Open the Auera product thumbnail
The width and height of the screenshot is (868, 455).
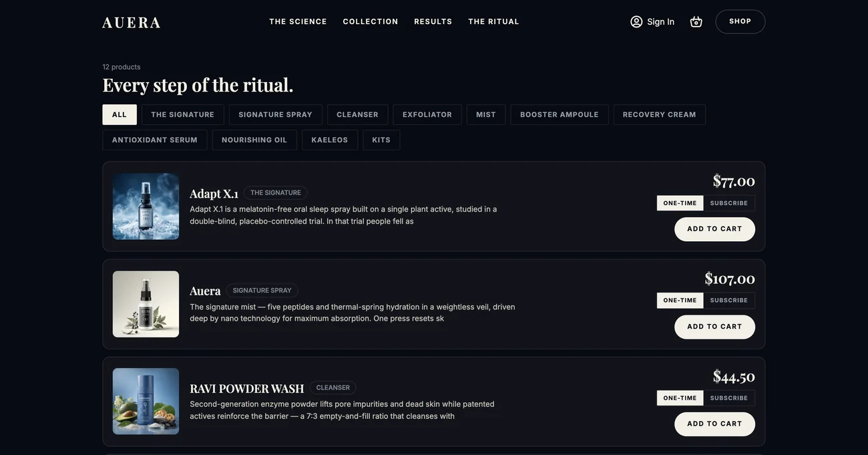(146, 304)
